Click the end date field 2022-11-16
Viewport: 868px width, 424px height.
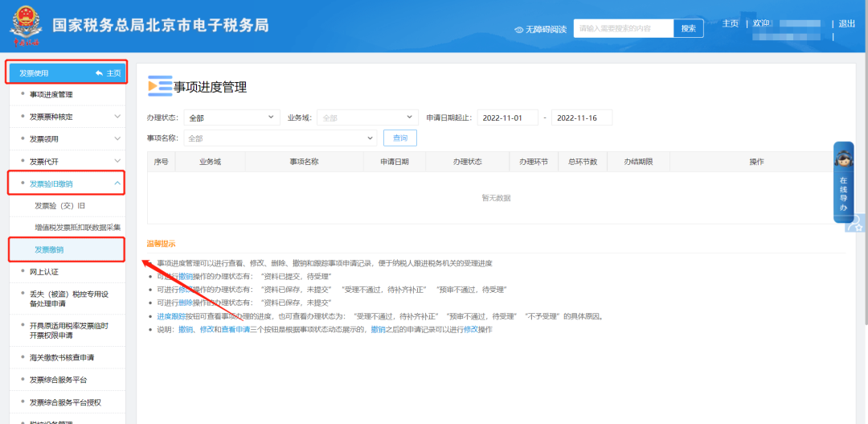coord(582,117)
